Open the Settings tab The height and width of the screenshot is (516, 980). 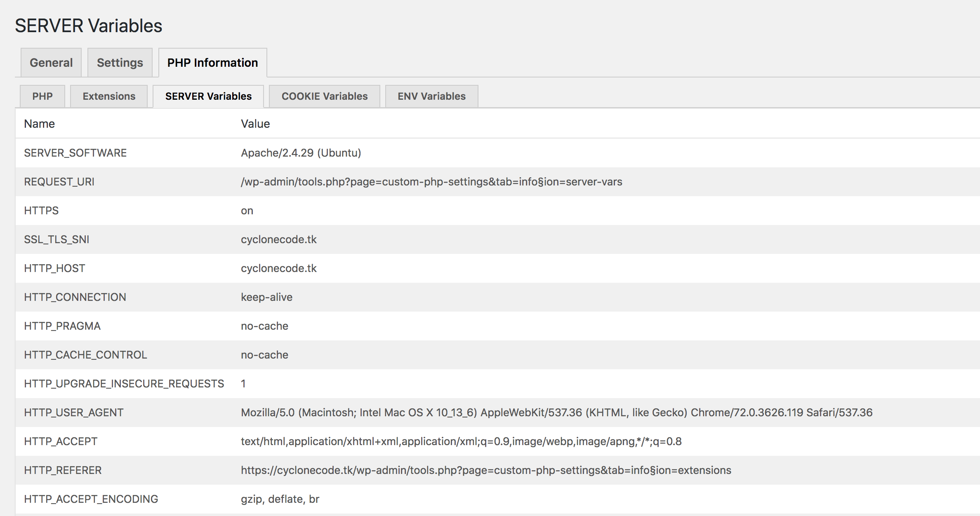coord(120,62)
